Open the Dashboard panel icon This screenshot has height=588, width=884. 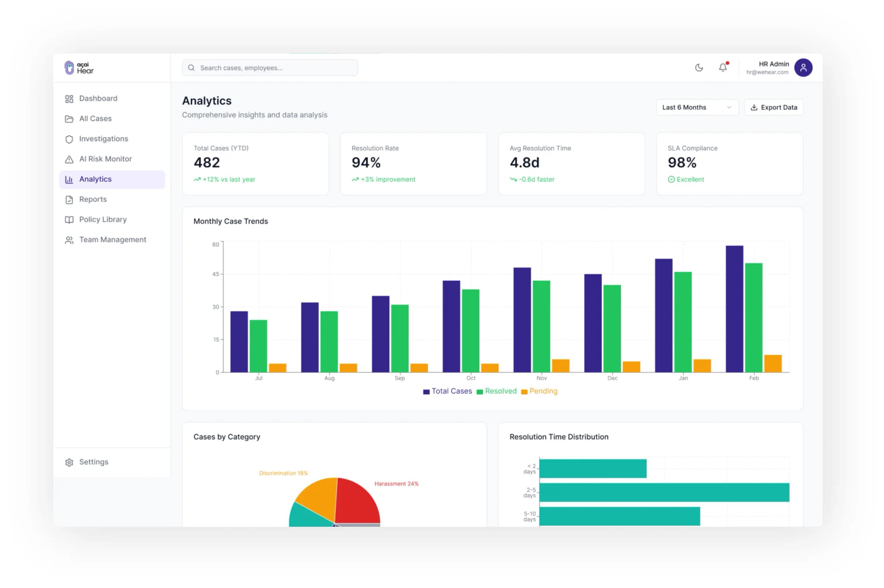69,98
